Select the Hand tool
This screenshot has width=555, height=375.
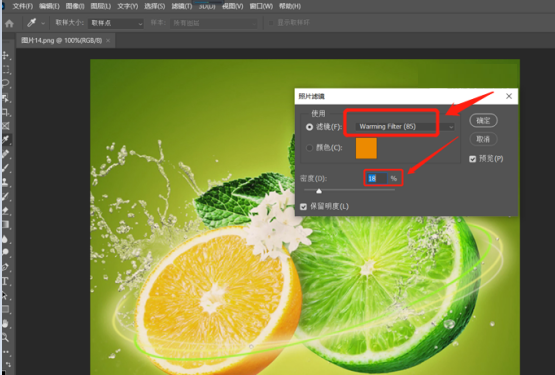5,323
